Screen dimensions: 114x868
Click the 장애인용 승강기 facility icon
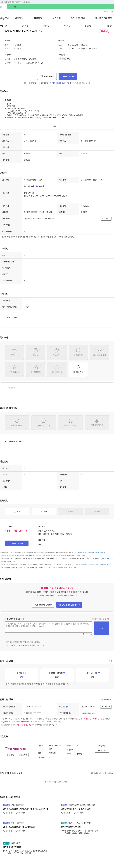[x=43, y=423]
